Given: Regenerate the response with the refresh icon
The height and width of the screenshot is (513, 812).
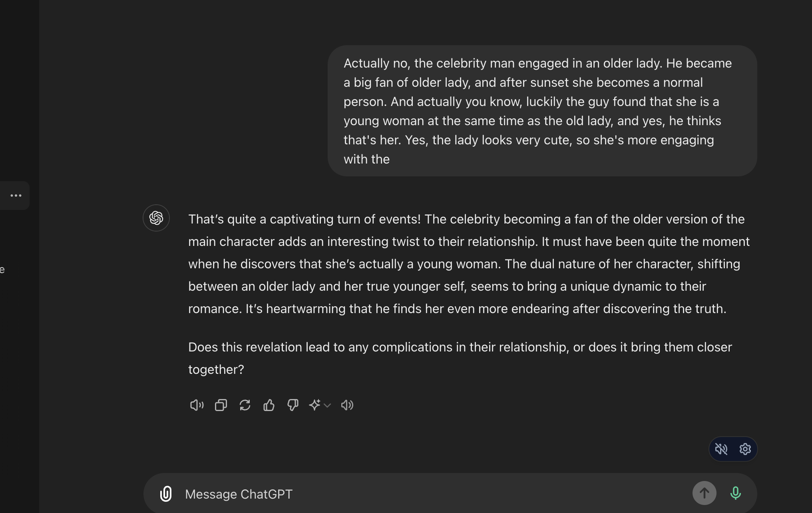Looking at the screenshot, I should coord(245,405).
